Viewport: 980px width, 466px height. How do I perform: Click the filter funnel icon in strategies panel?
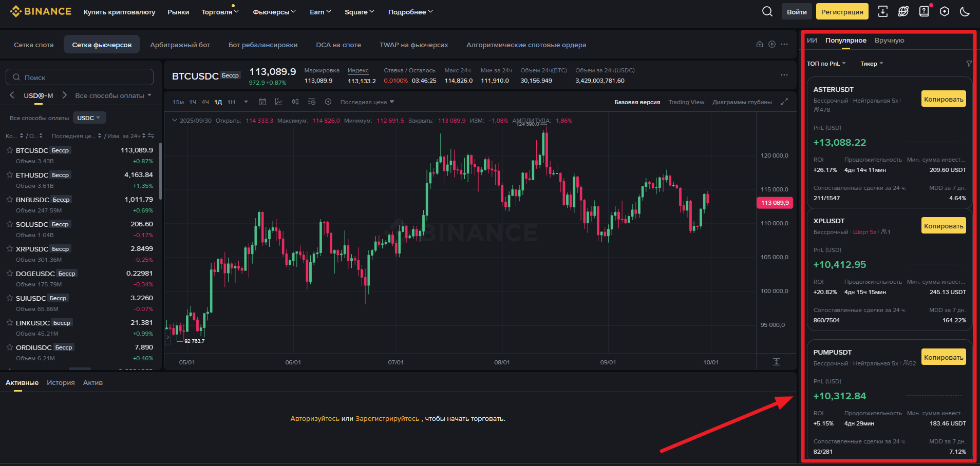(x=969, y=64)
